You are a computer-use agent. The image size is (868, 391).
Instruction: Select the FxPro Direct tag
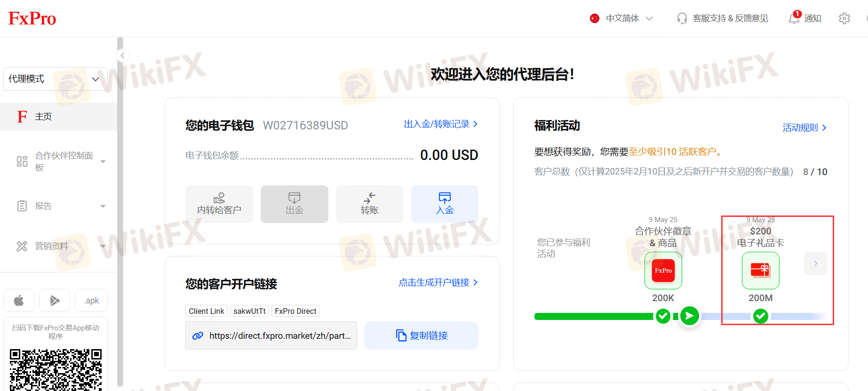295,311
